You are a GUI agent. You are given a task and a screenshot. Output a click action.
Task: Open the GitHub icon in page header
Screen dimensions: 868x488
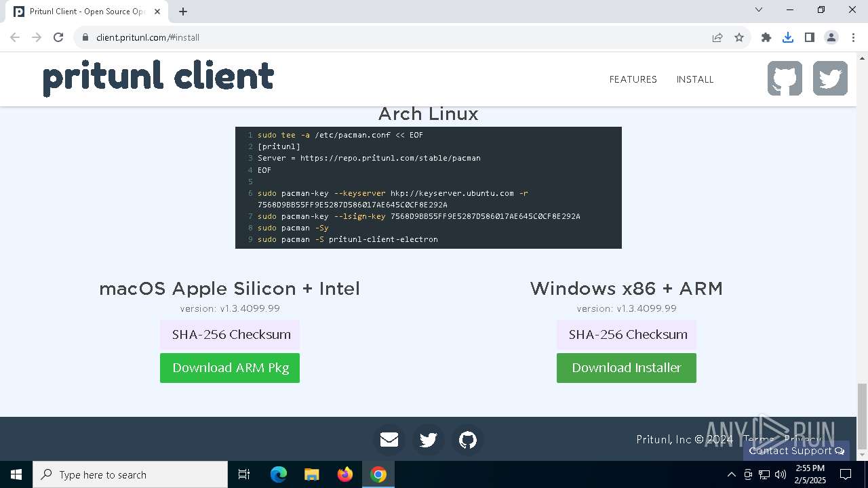[x=785, y=79]
